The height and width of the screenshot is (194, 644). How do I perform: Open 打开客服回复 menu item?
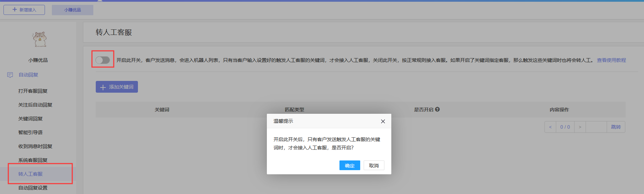coord(33,91)
